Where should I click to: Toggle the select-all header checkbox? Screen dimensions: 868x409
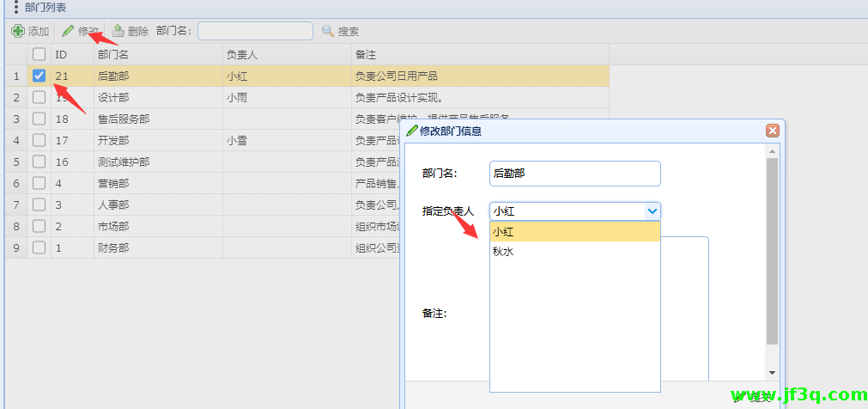click(39, 54)
